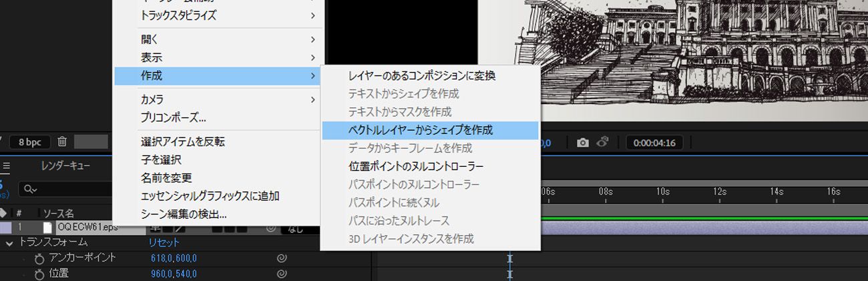Screen dimensions: 868x281
Task: Click the file icon of layer OQECW61.eps
Action: 47,228
